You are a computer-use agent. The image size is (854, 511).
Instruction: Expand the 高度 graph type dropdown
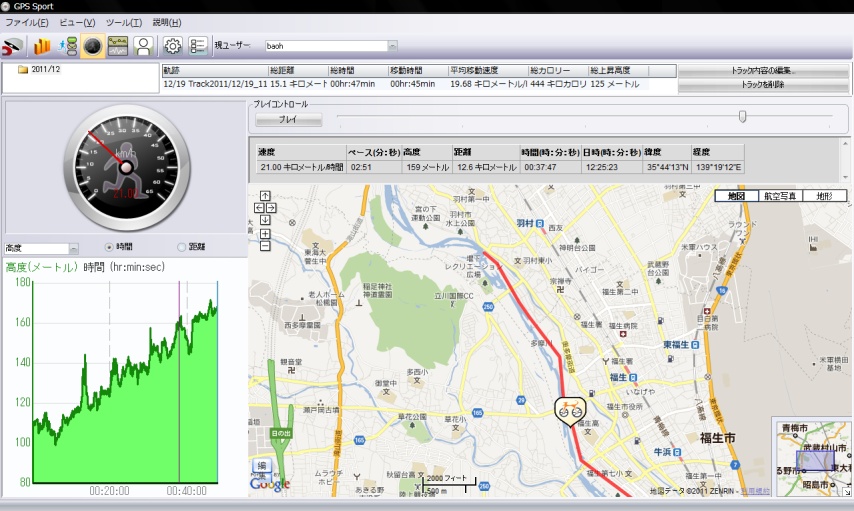point(74,248)
